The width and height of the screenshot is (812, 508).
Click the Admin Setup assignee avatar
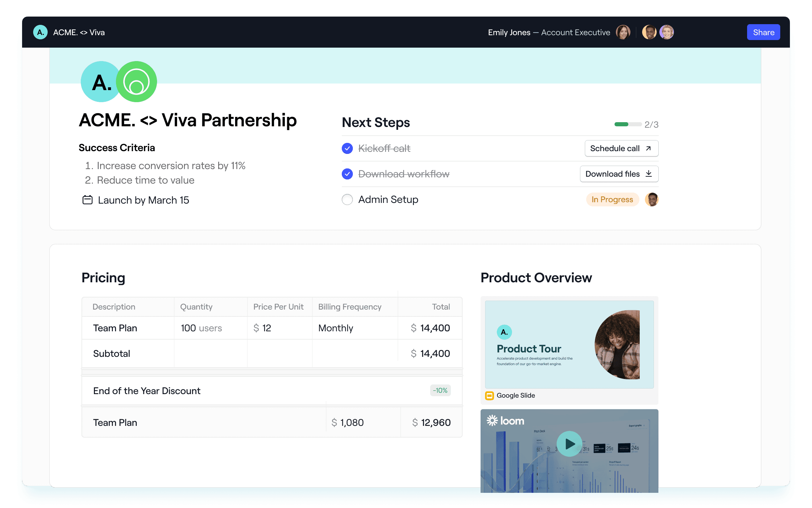651,199
